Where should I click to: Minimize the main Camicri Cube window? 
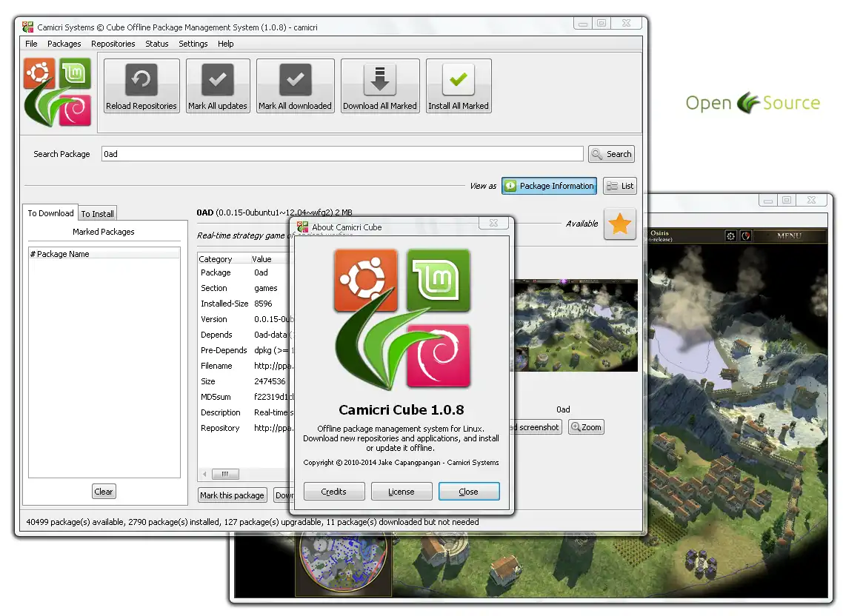pos(583,23)
